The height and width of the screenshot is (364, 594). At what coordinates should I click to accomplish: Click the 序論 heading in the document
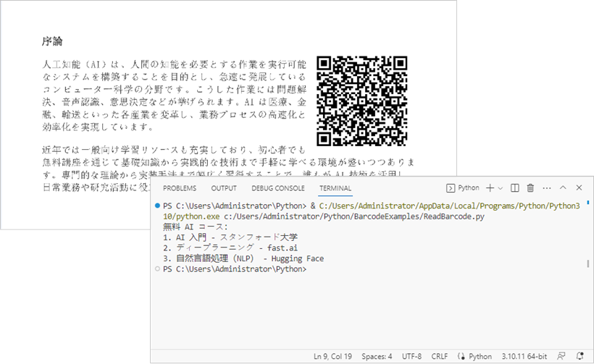click(52, 41)
